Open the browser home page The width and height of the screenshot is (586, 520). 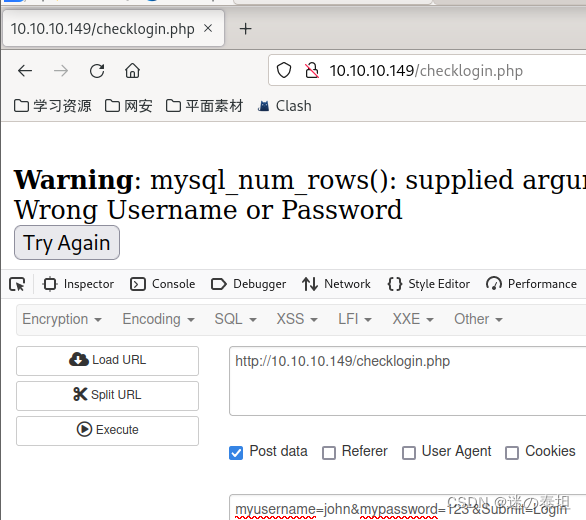point(132,71)
